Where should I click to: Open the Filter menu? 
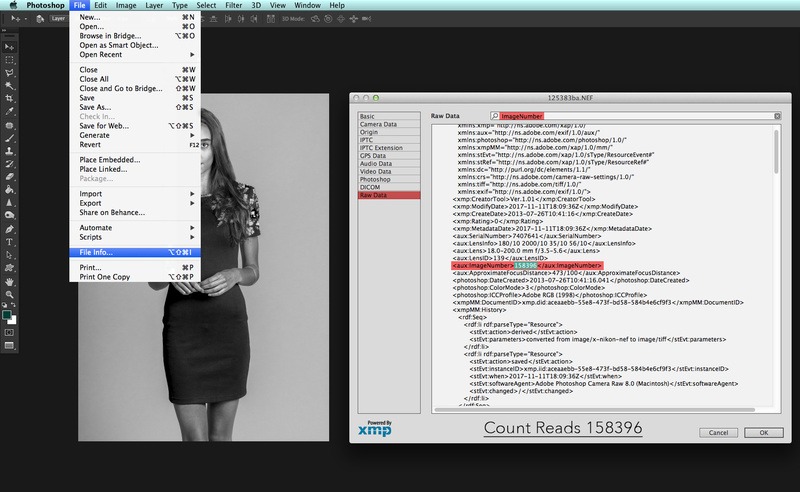tap(235, 6)
